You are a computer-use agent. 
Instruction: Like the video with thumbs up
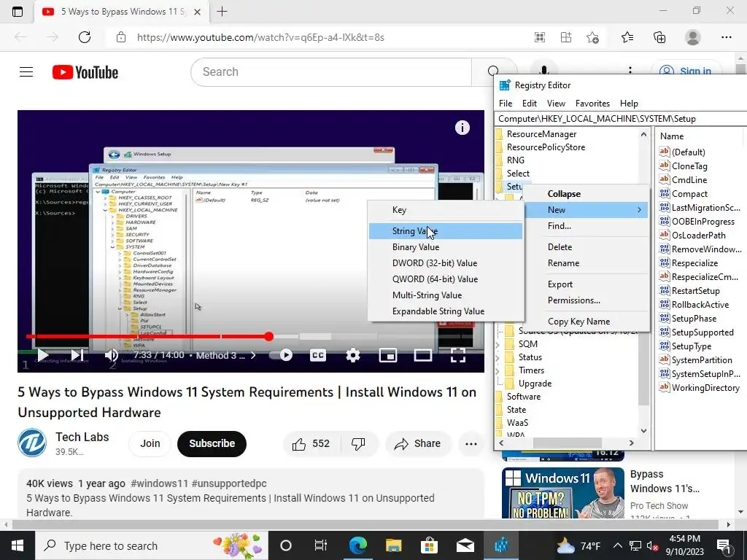click(x=311, y=444)
